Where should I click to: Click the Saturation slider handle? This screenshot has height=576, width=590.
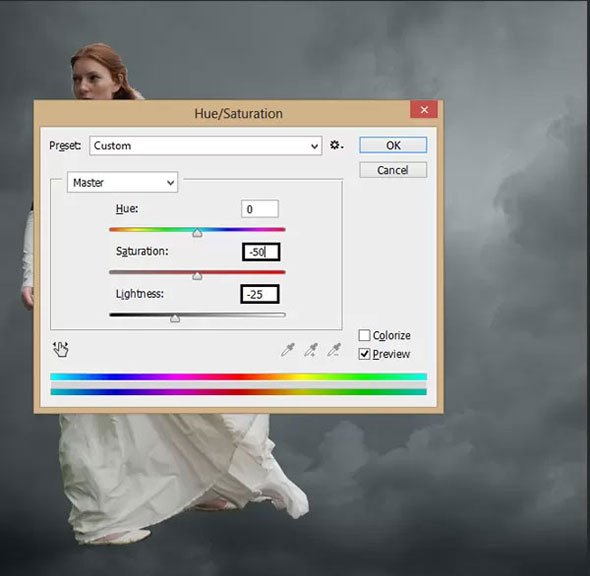click(x=197, y=276)
